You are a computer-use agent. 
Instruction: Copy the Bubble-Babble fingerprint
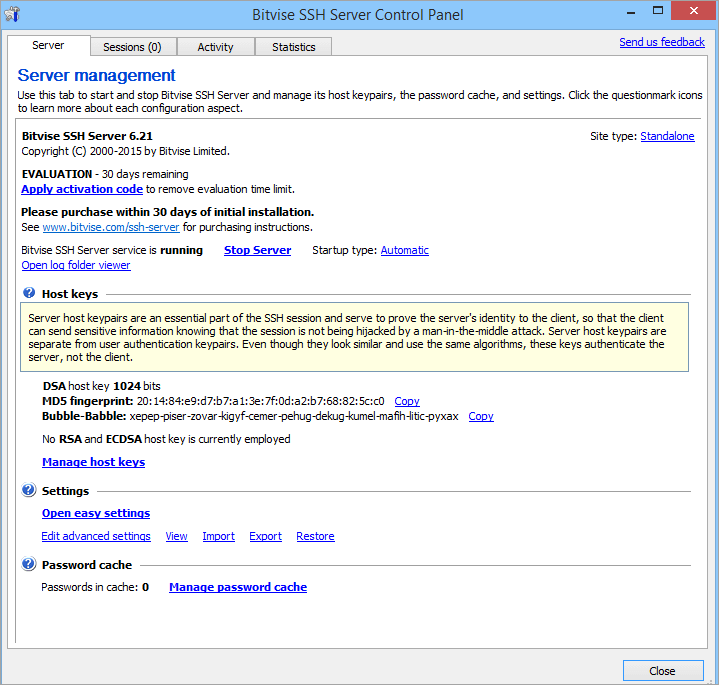click(x=481, y=416)
